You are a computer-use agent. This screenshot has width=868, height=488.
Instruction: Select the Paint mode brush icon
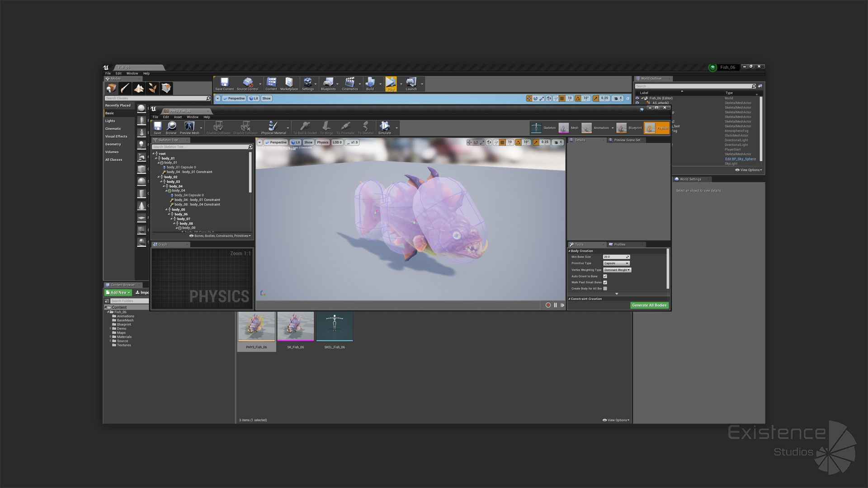(125, 88)
